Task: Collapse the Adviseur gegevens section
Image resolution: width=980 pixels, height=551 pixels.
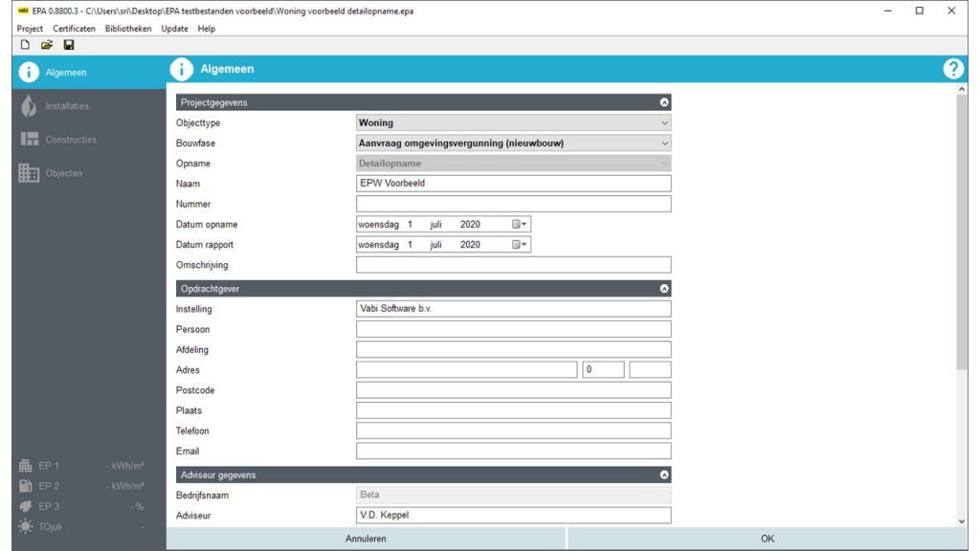Action: tap(665, 475)
